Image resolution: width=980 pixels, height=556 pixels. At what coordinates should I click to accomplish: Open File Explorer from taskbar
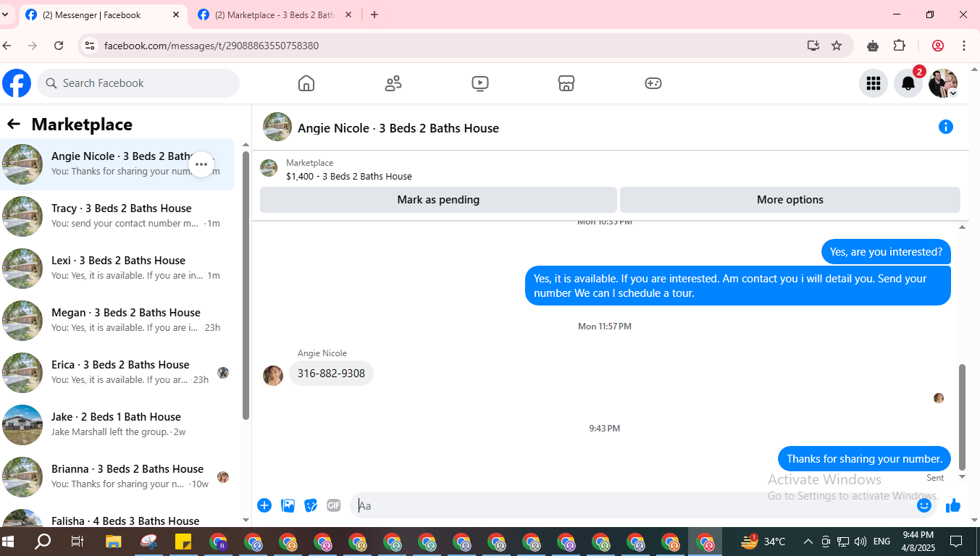point(114,541)
